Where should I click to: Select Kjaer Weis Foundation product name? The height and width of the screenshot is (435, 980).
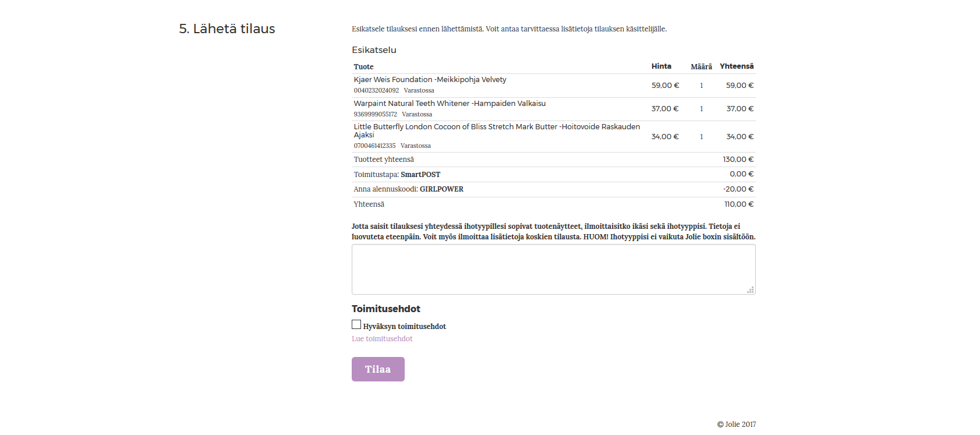coord(430,80)
